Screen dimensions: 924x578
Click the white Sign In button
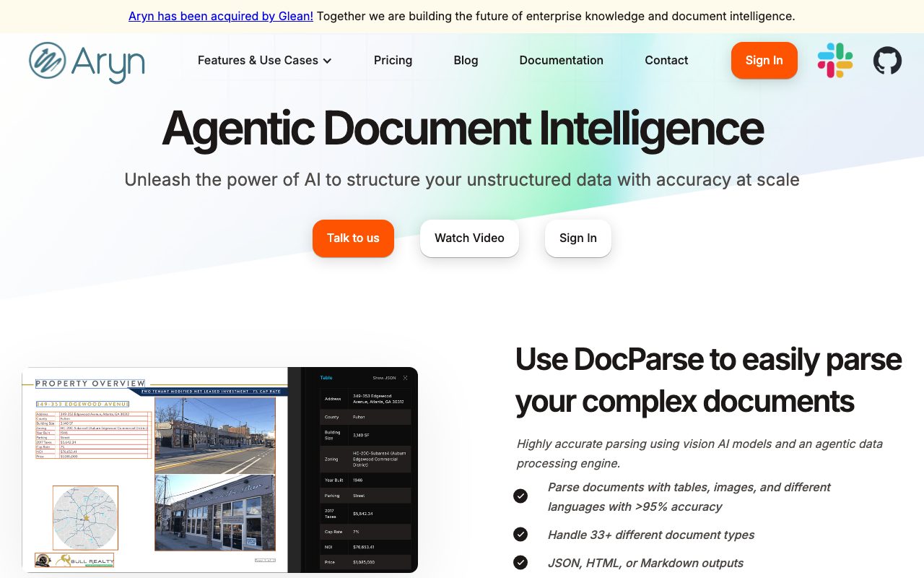[x=577, y=238]
